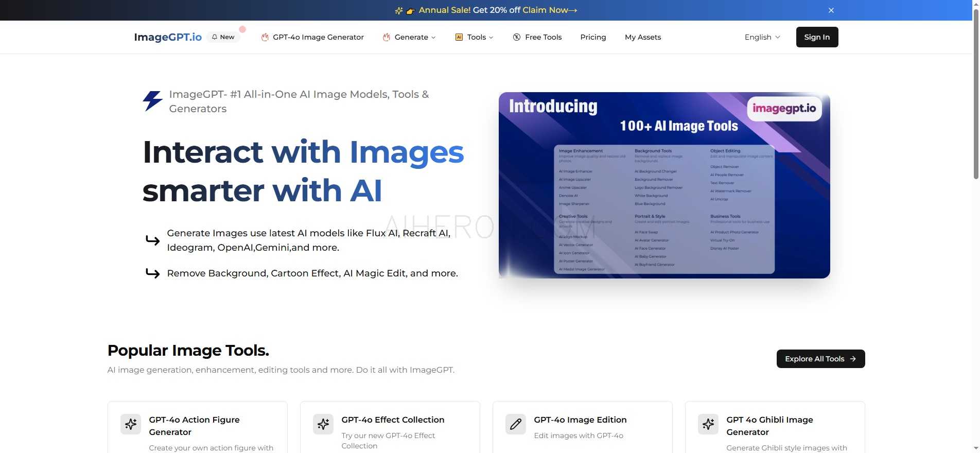The height and width of the screenshot is (453, 980).
Task: Click the imagegpt.io badge on promo image
Action: [x=784, y=109]
